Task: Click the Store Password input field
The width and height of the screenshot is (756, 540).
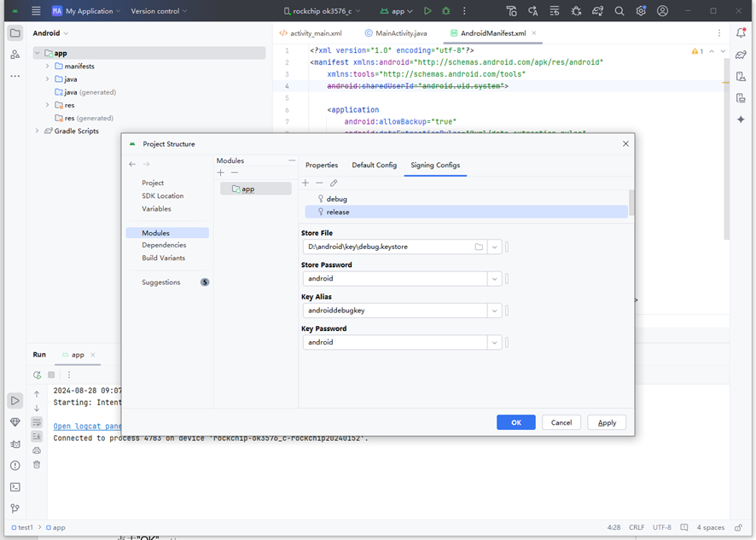Action: 395,279
